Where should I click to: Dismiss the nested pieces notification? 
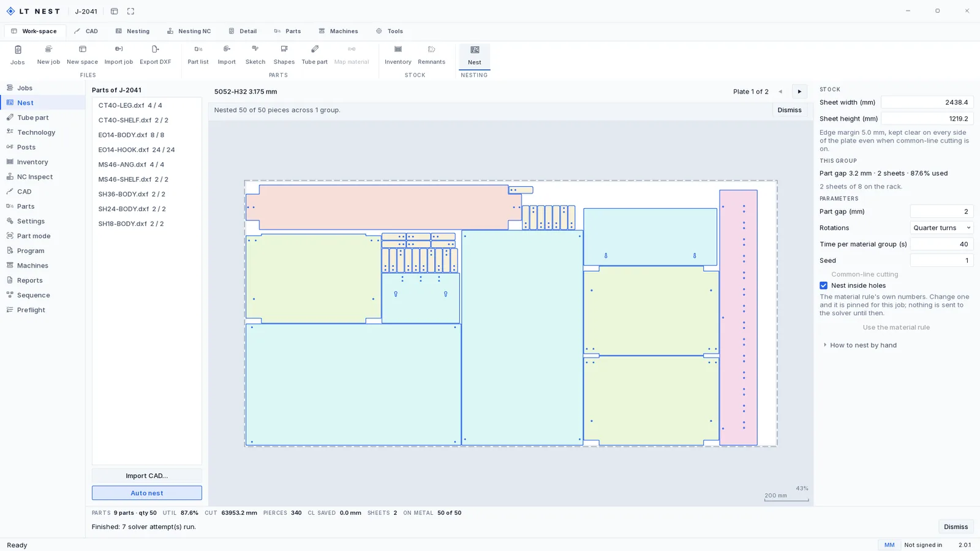[x=789, y=110]
